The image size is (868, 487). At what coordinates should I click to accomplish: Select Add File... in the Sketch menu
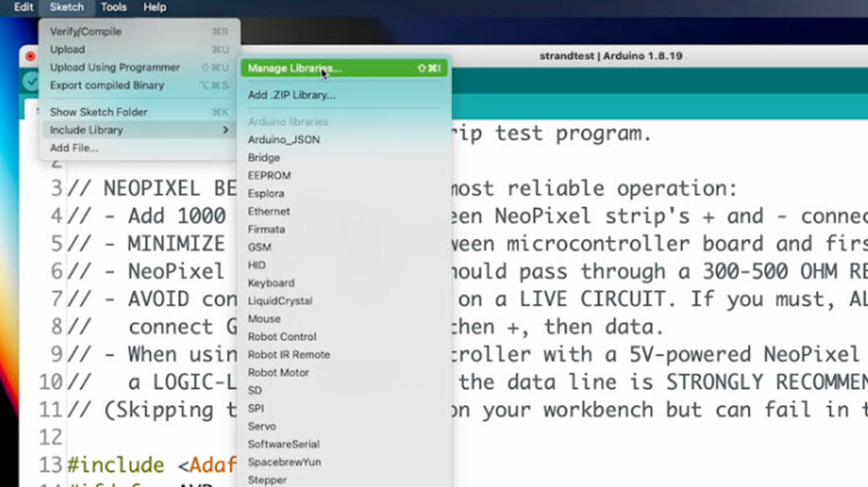139,148
